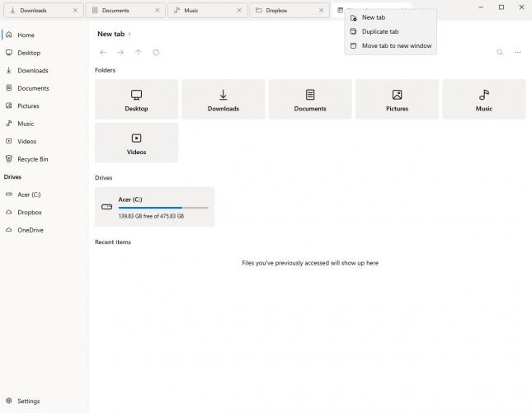Switch to the Music tab
The image size is (532, 413).
pyautogui.click(x=208, y=11)
